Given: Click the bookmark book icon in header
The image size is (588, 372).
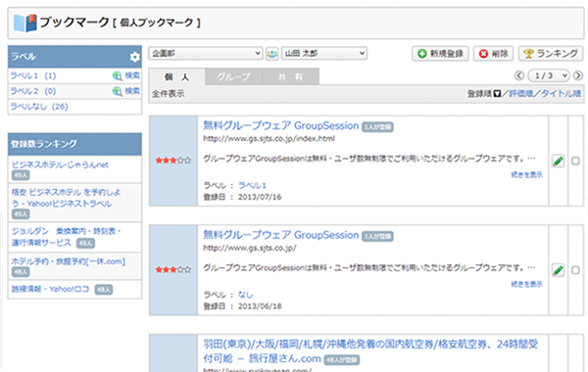Looking at the screenshot, I should [25, 23].
